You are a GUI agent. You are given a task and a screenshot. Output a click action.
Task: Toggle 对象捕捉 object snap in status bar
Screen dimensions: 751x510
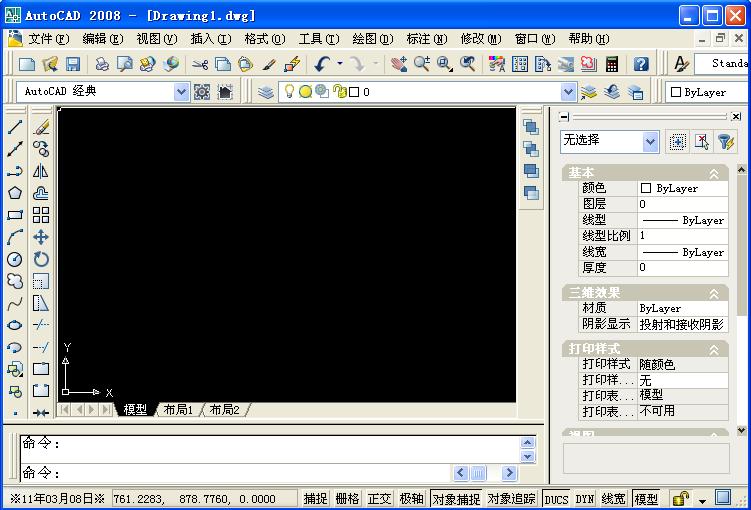click(456, 499)
